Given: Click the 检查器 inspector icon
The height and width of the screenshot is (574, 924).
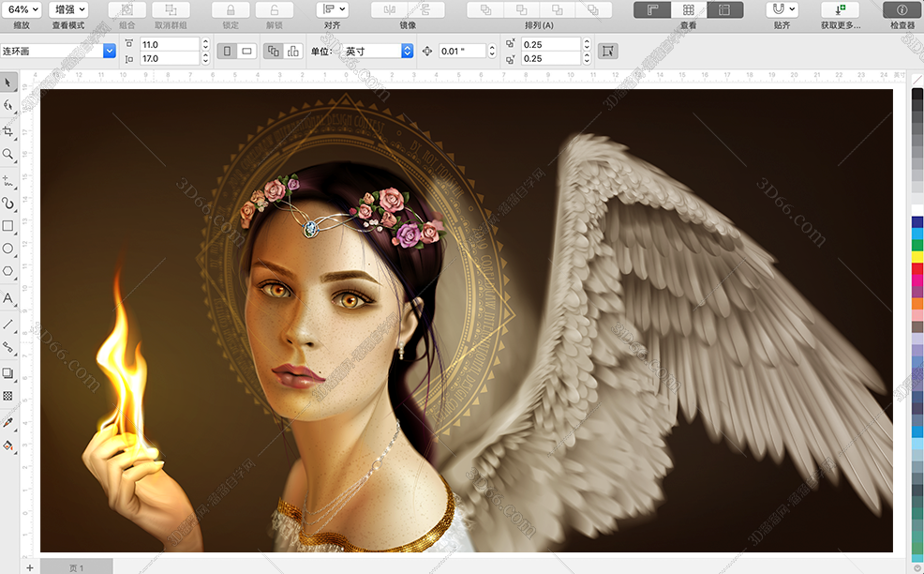Looking at the screenshot, I should pos(902,10).
